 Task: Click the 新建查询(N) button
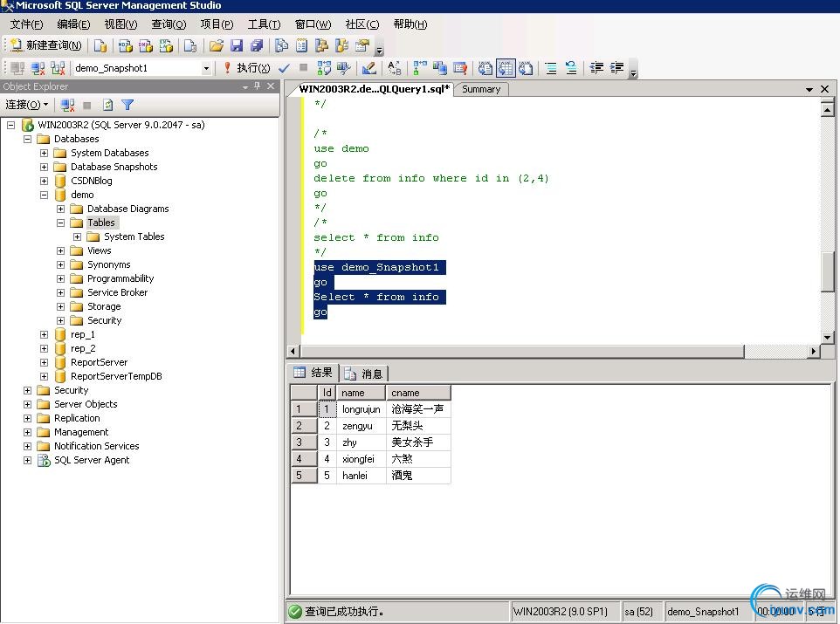(x=46, y=45)
